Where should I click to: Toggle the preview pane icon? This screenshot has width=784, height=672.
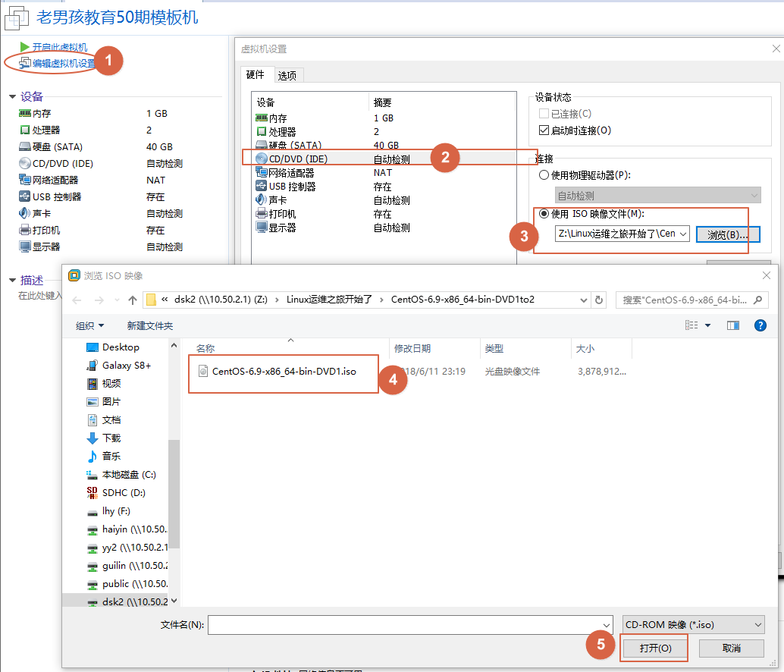[732, 325]
